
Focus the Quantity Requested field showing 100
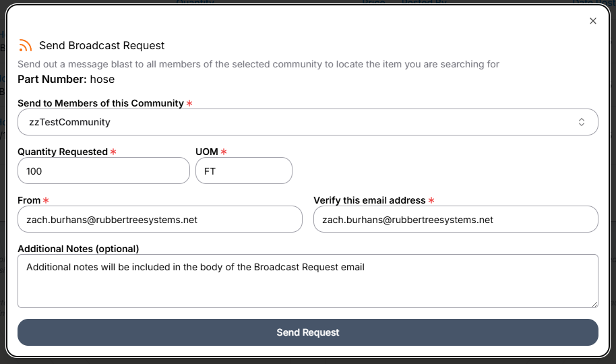(104, 171)
